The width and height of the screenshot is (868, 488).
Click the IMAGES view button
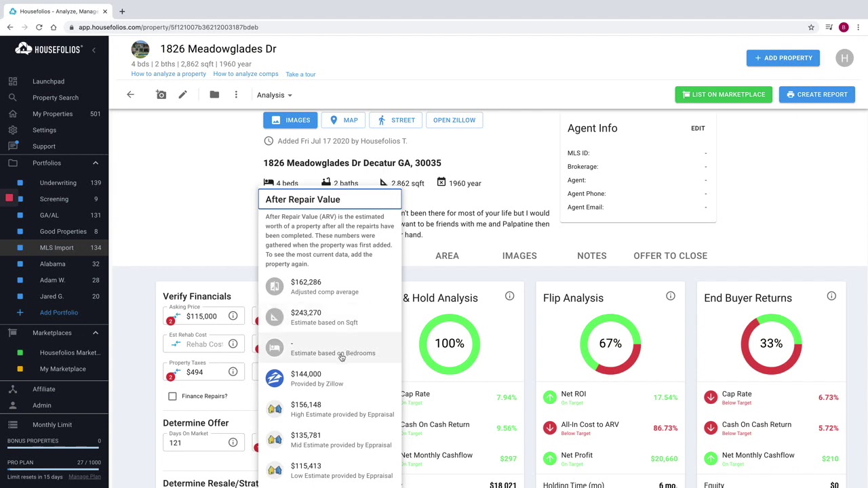click(290, 120)
